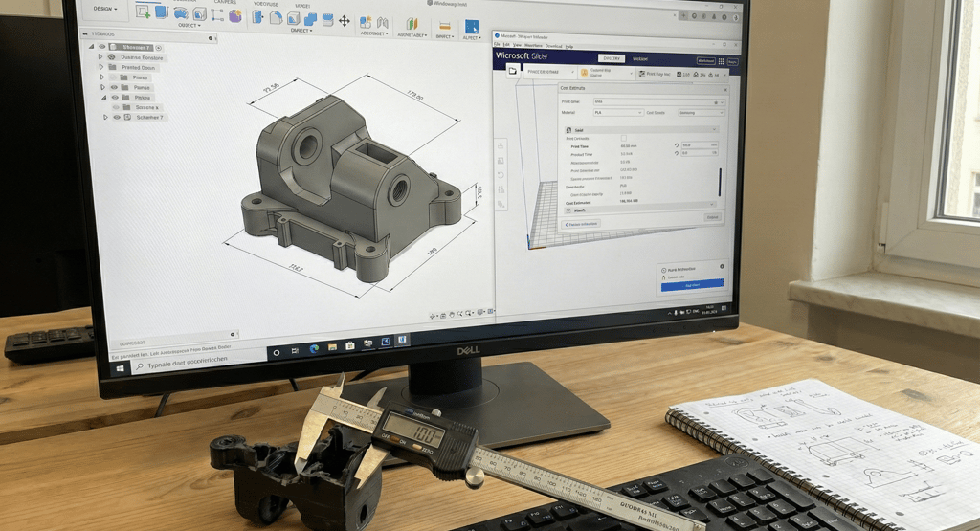Open File Explorer from the taskbar
The width and height of the screenshot is (980, 531).
click(332, 346)
